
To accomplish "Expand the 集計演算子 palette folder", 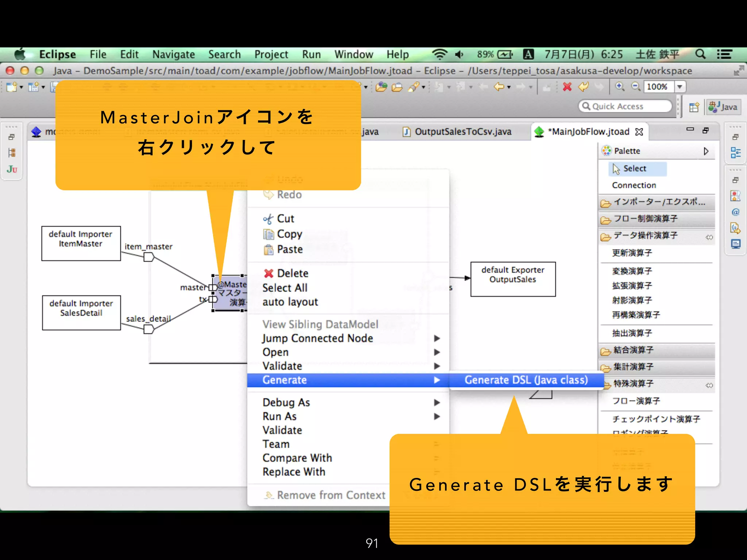I will click(633, 367).
